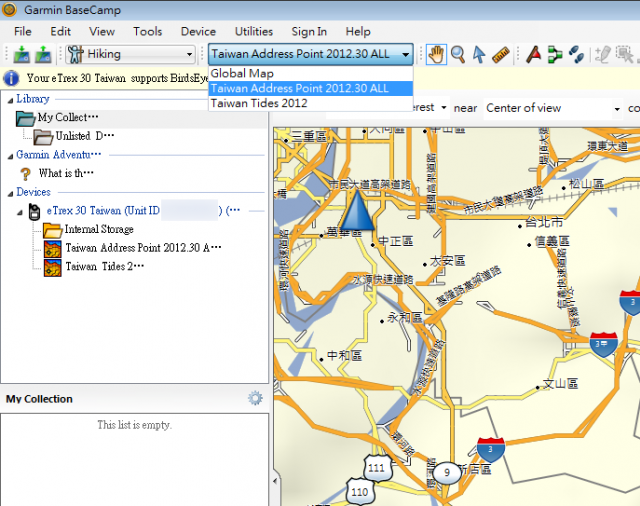Select the New Route tool

point(555,54)
